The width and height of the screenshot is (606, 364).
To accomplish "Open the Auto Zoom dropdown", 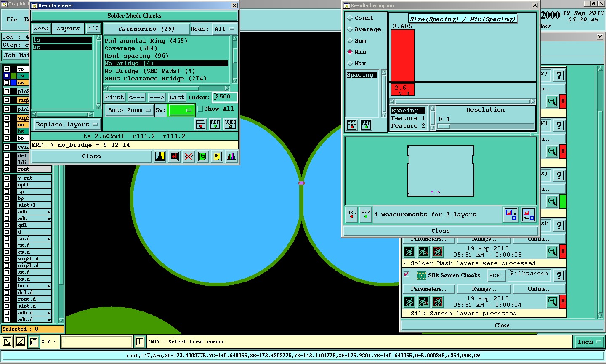I will [x=129, y=110].
